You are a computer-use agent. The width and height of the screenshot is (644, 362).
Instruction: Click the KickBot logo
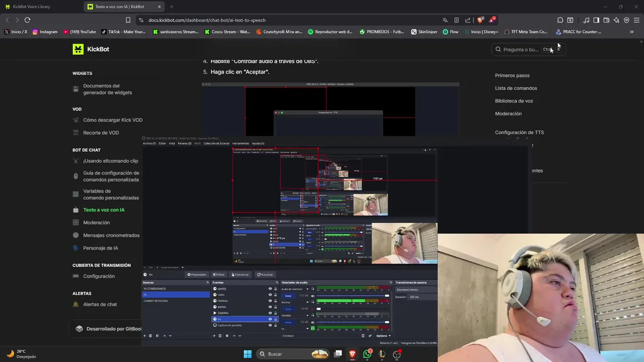[91, 49]
